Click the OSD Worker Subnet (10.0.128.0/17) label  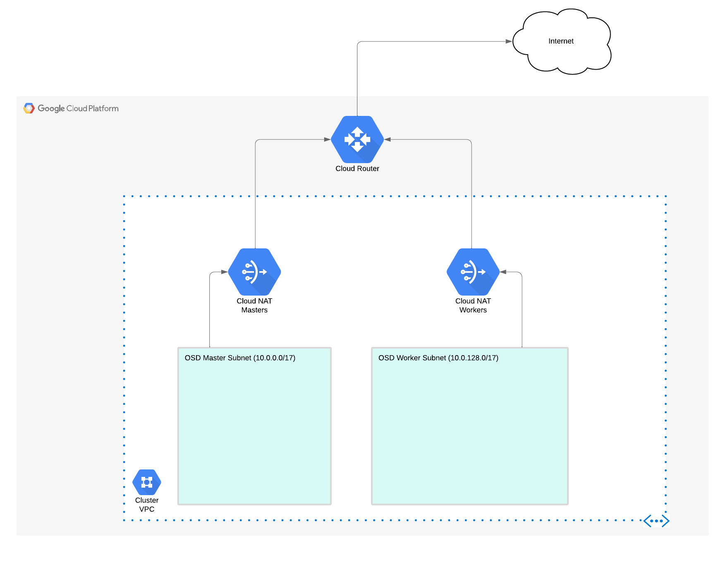coord(438,358)
